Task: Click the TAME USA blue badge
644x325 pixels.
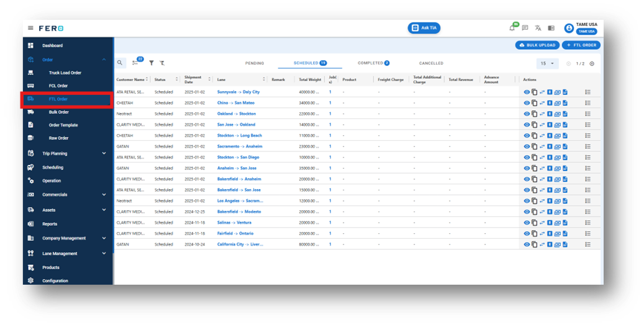Action: [586, 31]
